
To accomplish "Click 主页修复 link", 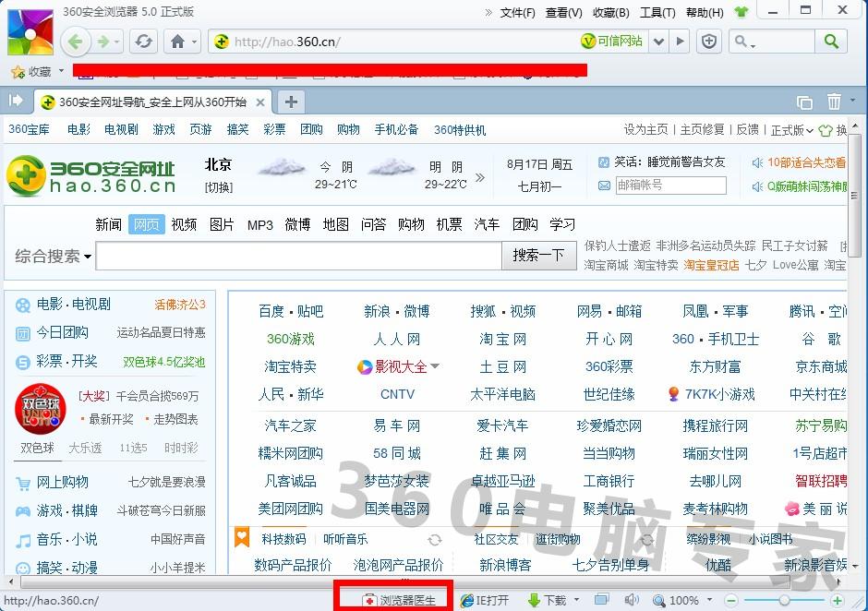I will coord(702,129).
